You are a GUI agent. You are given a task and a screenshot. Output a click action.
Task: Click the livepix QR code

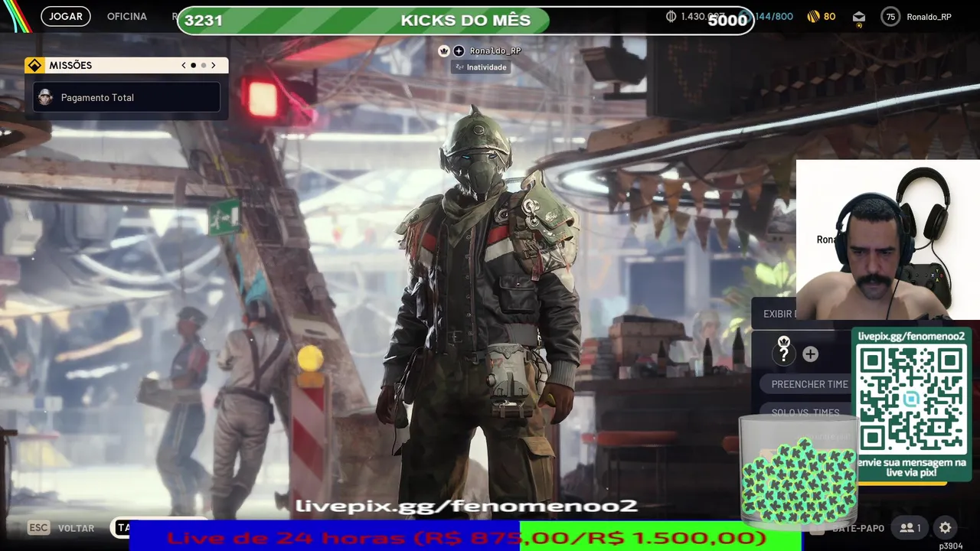(911, 398)
